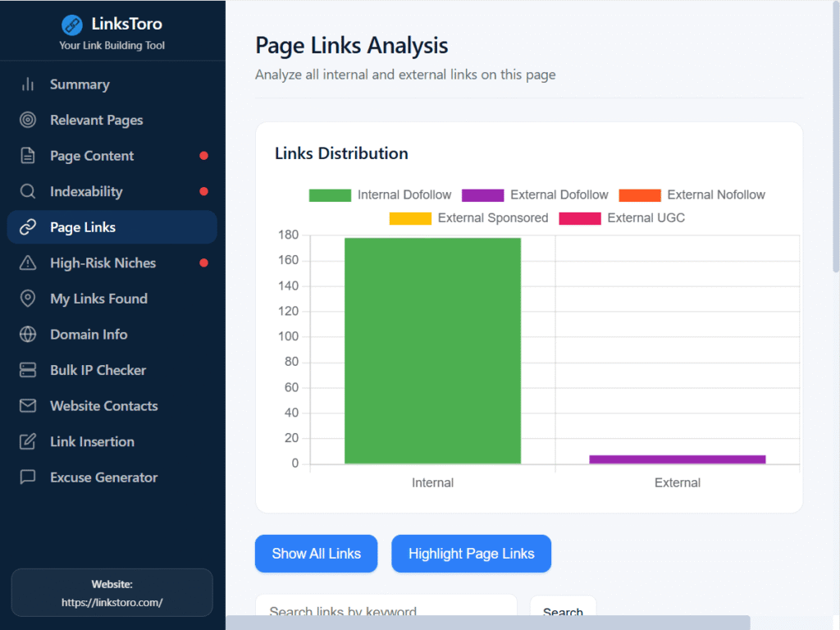Viewport: 840px width, 630px height.
Task: Toggle the External UGC pink legend swatch
Action: point(580,218)
